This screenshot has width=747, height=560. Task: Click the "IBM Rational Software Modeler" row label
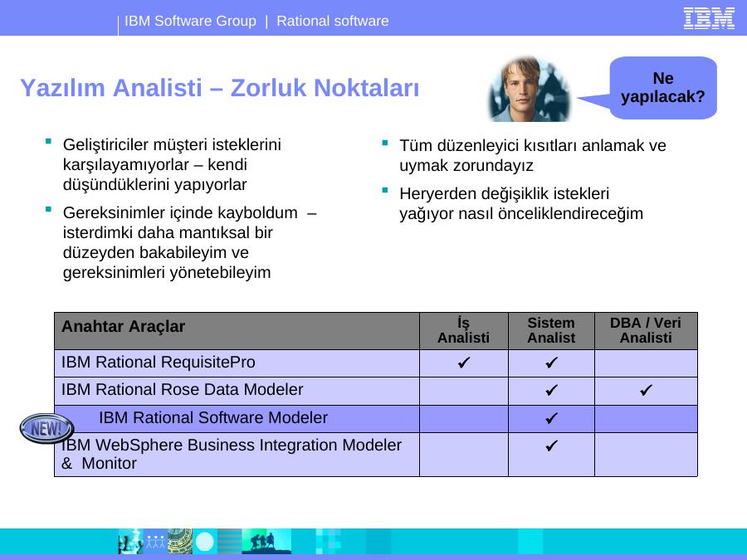click(213, 417)
